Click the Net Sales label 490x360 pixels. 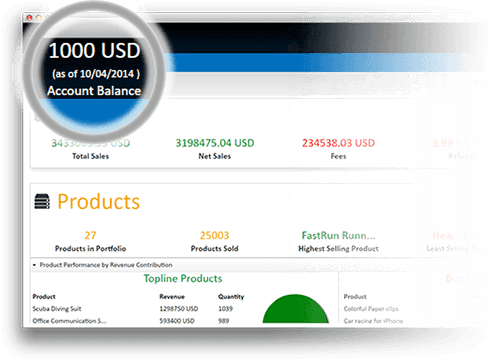(215, 156)
